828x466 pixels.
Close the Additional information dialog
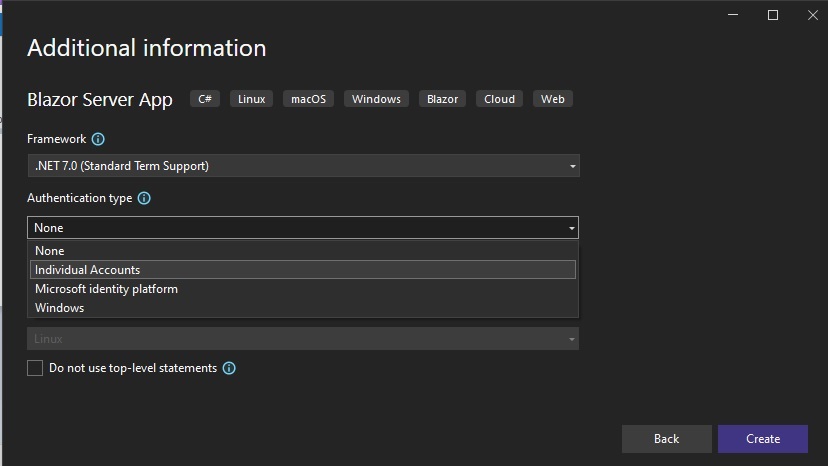813,15
